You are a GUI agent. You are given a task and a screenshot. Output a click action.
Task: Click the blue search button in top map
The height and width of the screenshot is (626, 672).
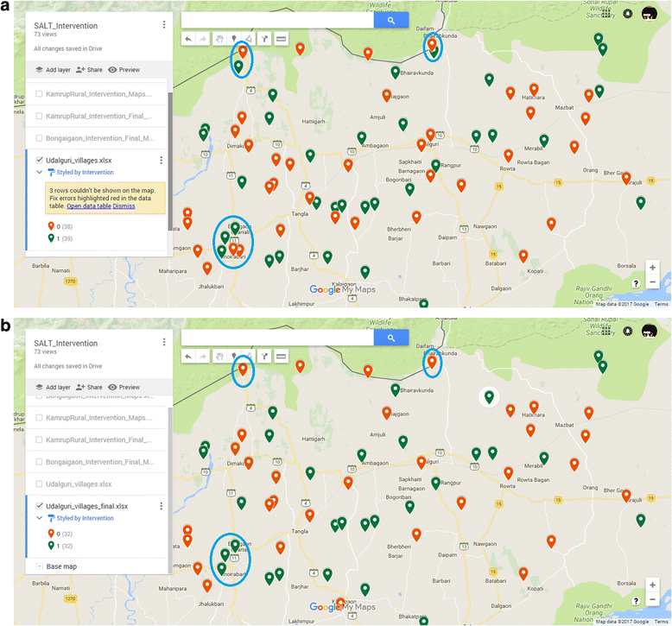[x=390, y=21]
